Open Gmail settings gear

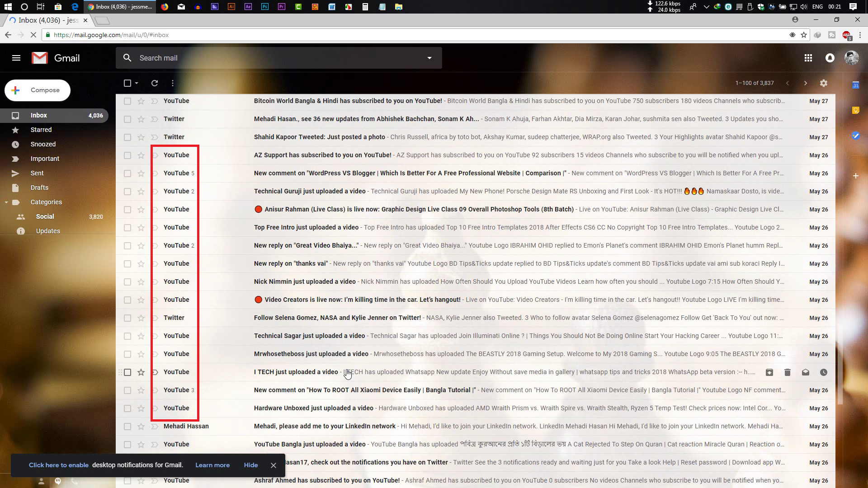click(824, 83)
